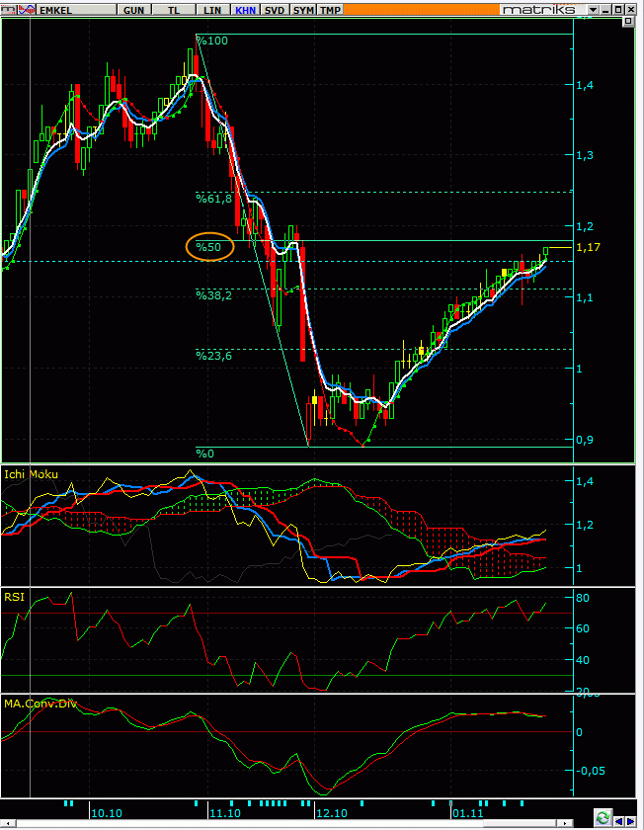Select the SYM toolbar item
644x830 pixels.
(303, 10)
